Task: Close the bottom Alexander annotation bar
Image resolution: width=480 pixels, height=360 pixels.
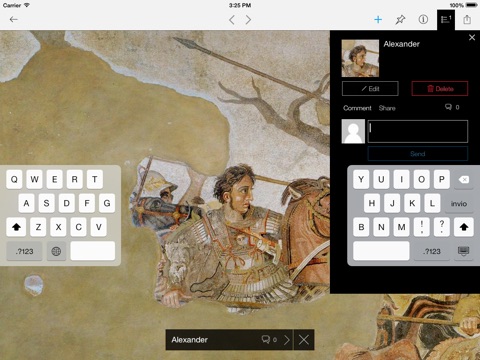Action: click(x=304, y=340)
